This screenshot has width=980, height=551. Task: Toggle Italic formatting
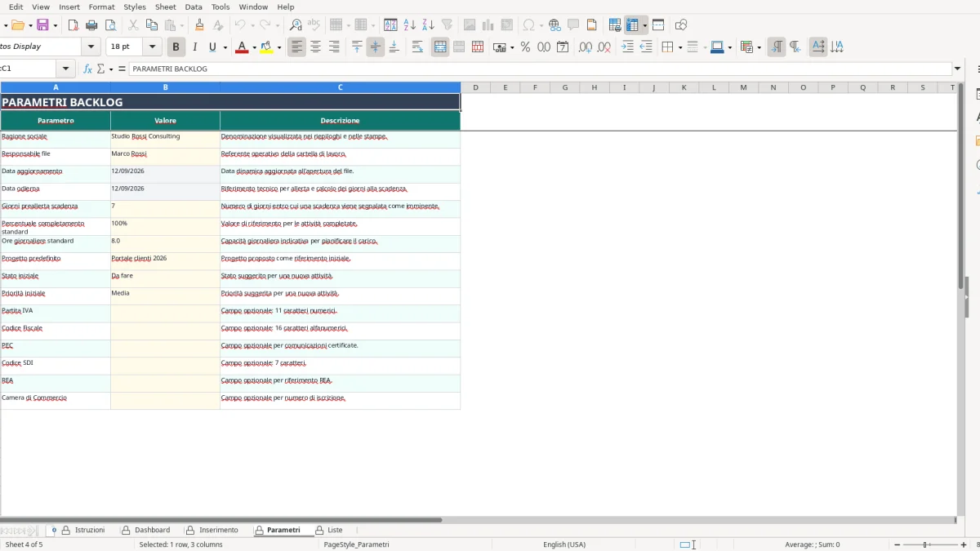[194, 47]
